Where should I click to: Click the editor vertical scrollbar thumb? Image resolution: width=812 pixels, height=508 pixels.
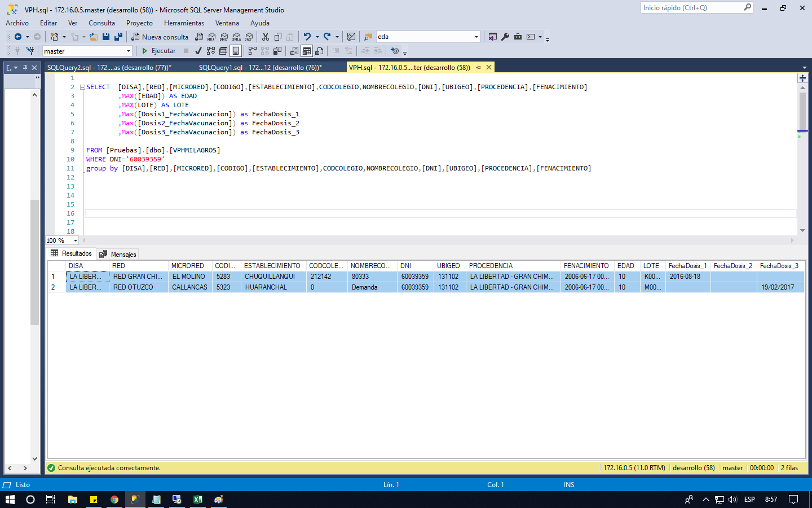802,111
